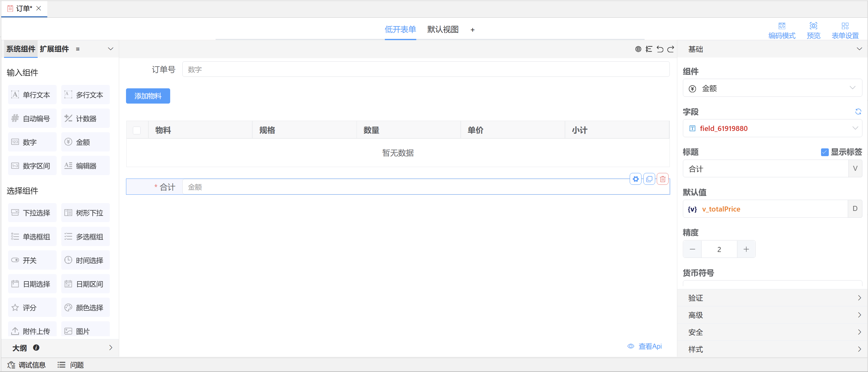Expand the 大纲 outline panel
868x372 pixels.
pyautogui.click(x=110, y=348)
